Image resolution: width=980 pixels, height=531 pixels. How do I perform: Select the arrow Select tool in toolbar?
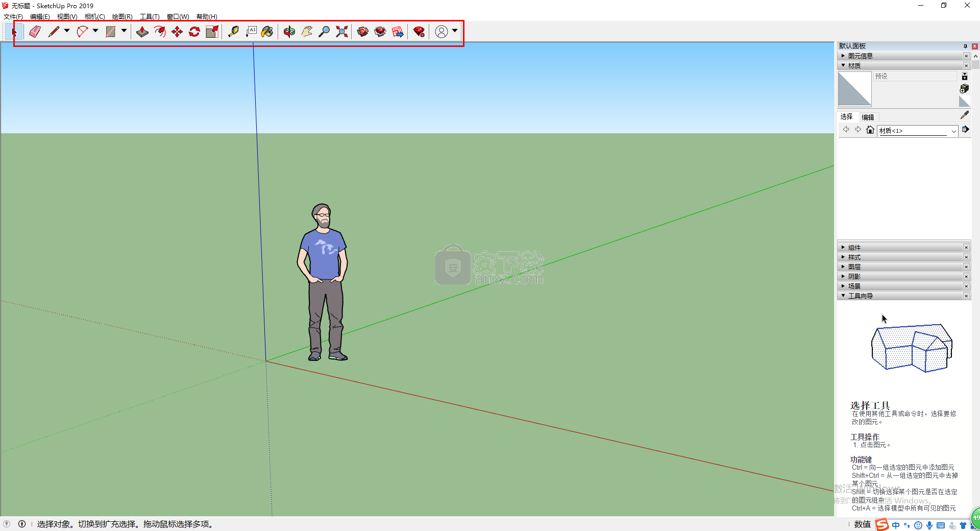coord(14,32)
